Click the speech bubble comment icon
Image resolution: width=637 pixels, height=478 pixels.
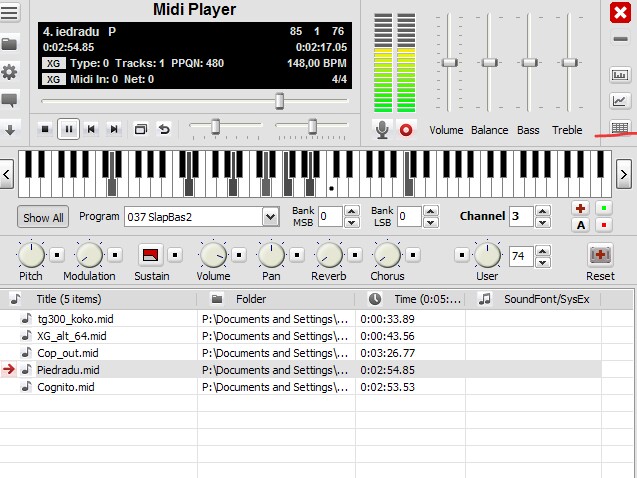point(9,100)
